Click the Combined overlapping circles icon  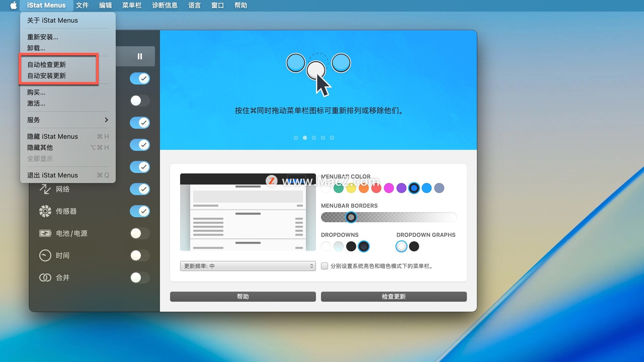pyautogui.click(x=45, y=278)
